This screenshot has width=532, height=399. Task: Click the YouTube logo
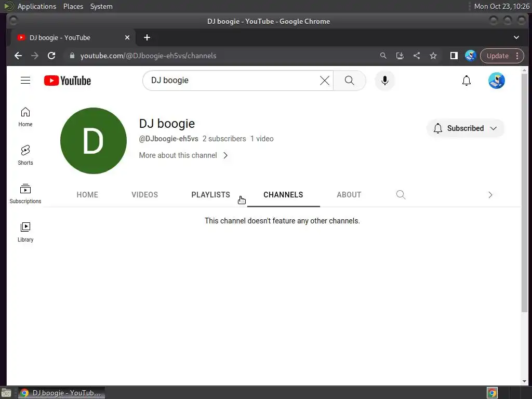point(68,81)
